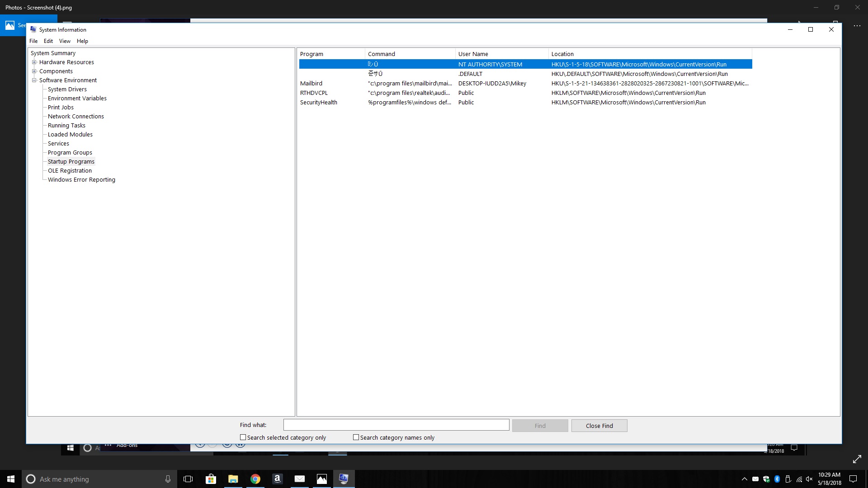
Task: Click the Find what text field
Action: (396, 425)
